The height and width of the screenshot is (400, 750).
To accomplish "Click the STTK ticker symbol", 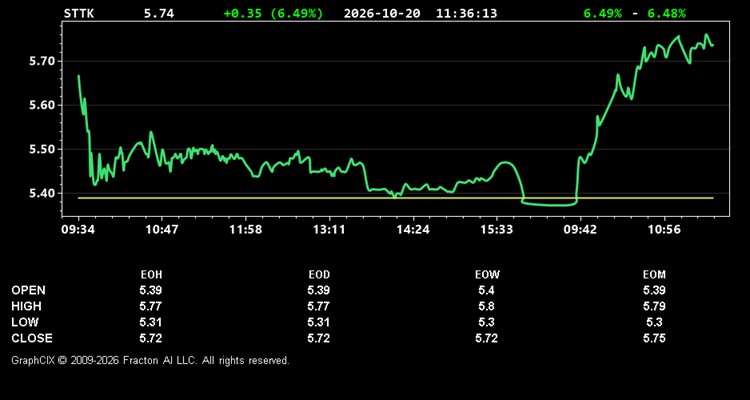I will coord(79,13).
